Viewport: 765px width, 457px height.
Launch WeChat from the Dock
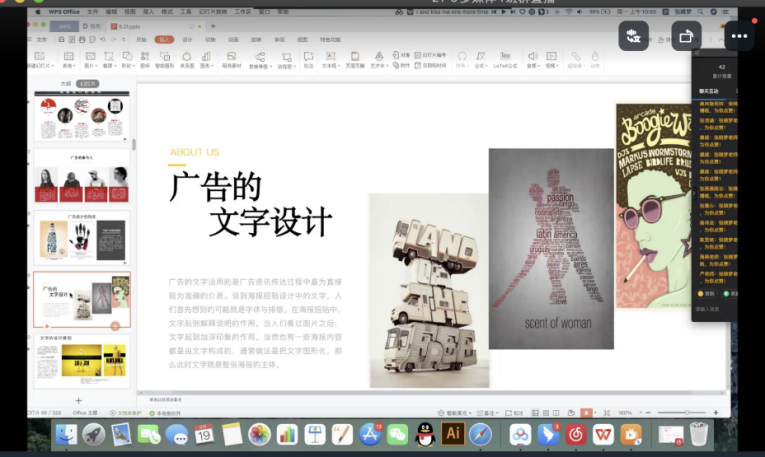point(398,434)
